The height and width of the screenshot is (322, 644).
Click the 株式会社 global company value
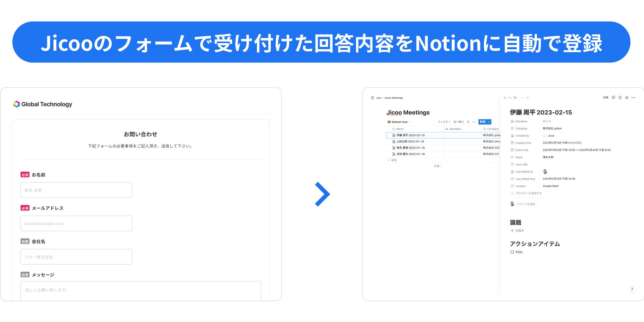552,128
